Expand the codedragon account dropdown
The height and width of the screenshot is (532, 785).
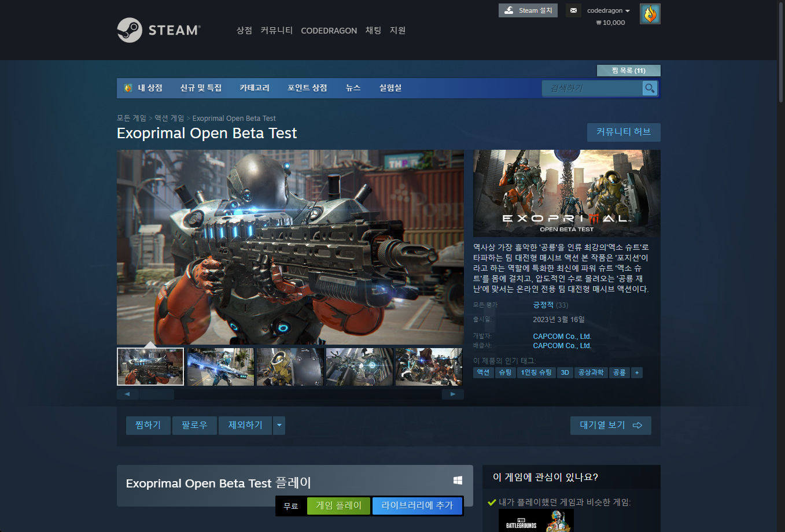tap(609, 10)
